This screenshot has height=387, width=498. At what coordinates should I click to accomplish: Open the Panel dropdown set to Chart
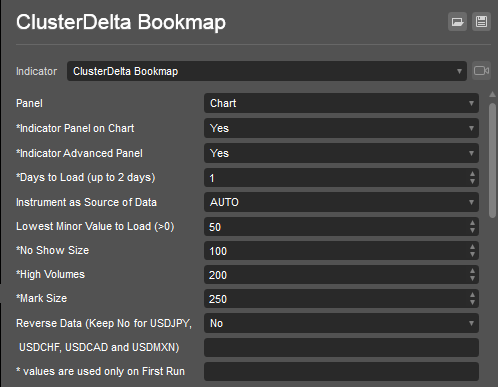tap(341, 103)
